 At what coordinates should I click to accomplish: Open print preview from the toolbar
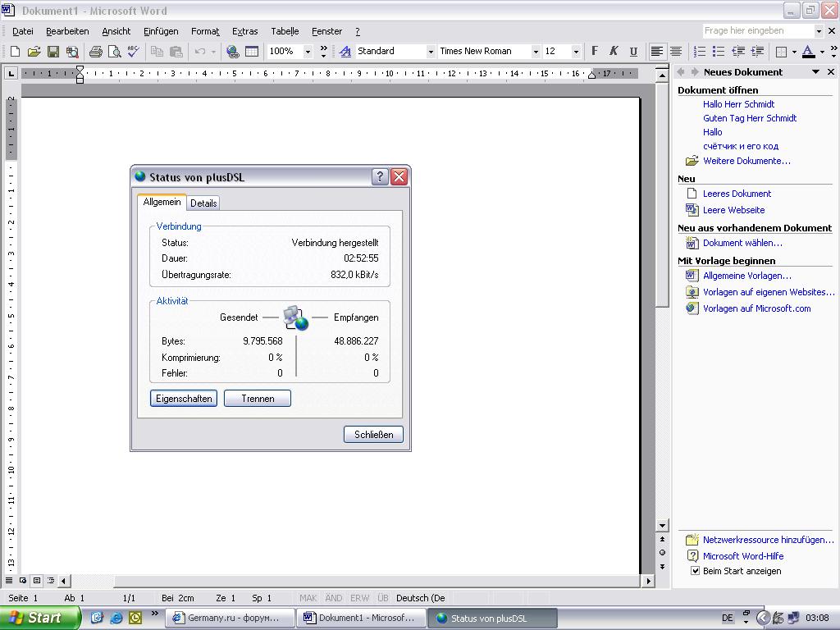114,52
